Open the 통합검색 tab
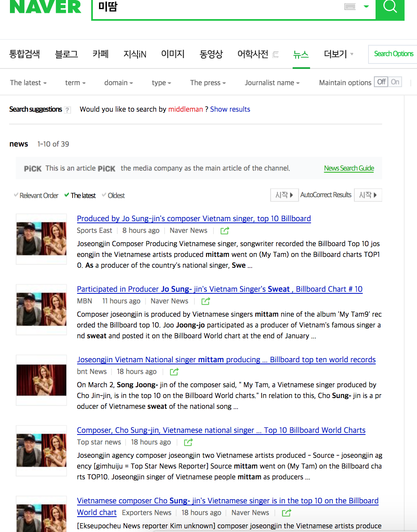Image resolution: width=417 pixels, height=532 pixels. click(24, 54)
